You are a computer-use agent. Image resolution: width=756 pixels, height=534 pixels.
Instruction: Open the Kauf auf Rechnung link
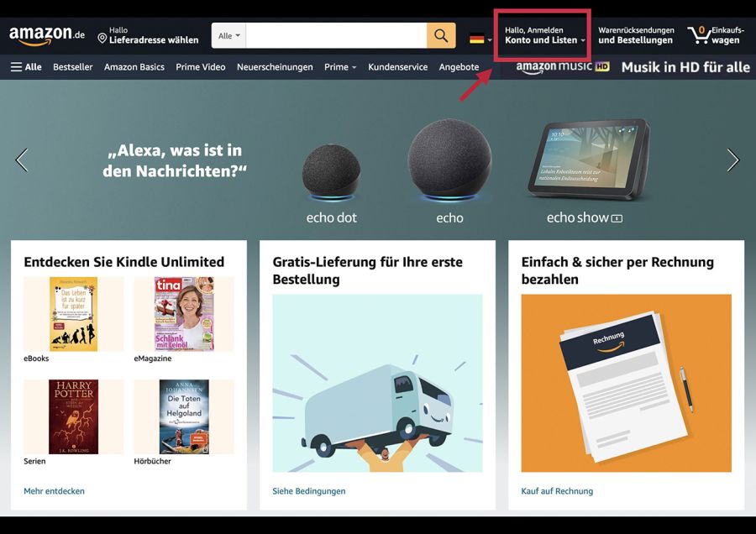pos(557,491)
